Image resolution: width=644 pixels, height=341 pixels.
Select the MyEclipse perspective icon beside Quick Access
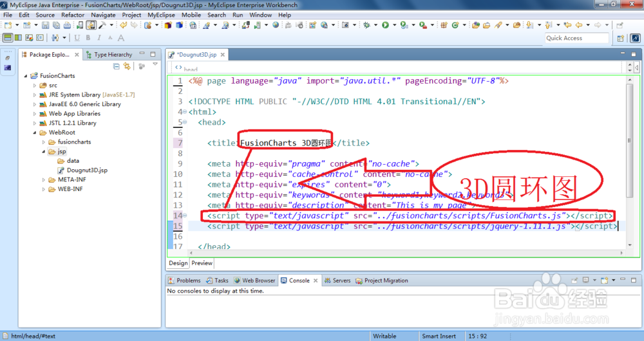[x=635, y=38]
